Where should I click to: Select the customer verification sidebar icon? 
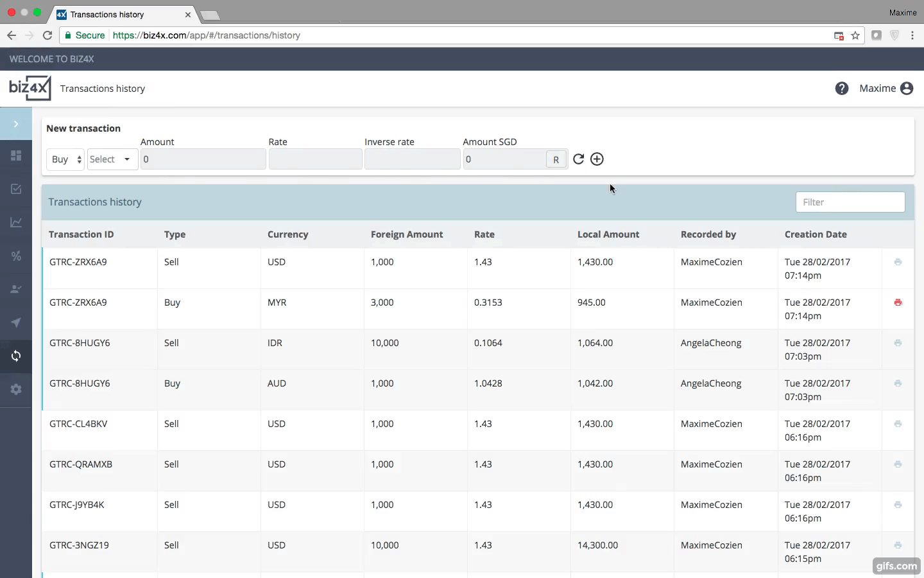coord(16,290)
